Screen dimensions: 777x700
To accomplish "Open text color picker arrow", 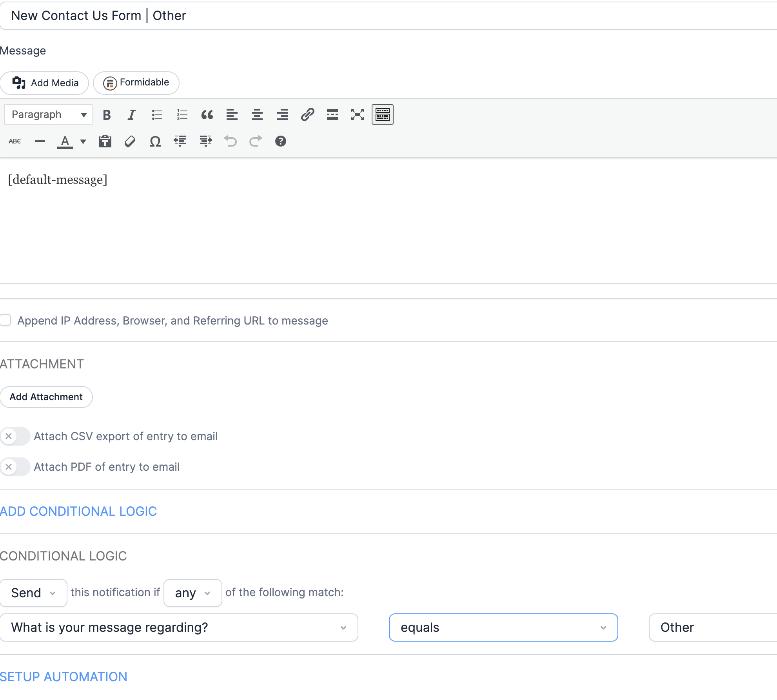I will click(83, 141).
